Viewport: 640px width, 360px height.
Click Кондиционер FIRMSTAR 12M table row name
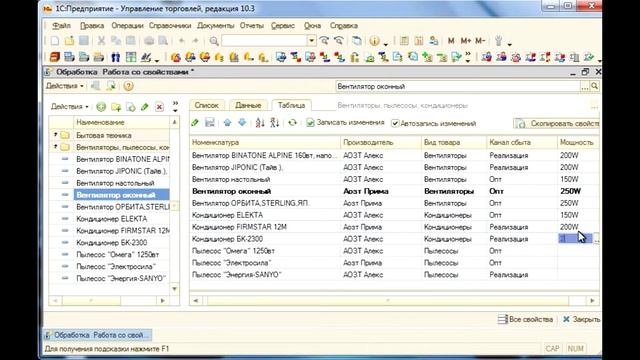coord(239,227)
